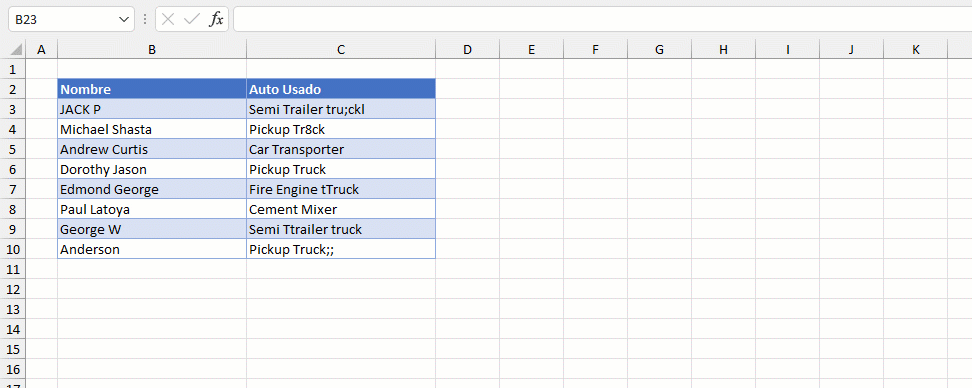Click the Insert Function fx icon
The image size is (972, 388).
216,19
